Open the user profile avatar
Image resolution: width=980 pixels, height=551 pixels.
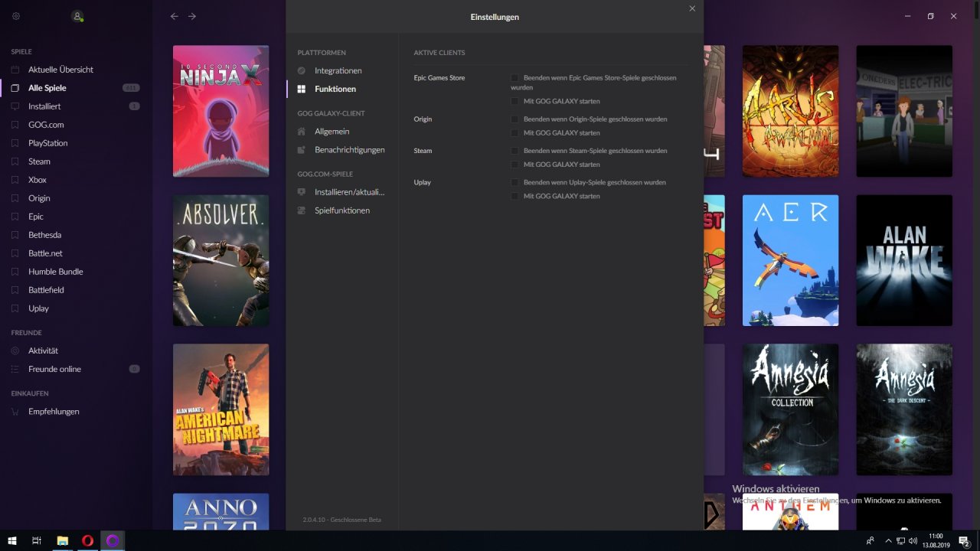point(77,16)
